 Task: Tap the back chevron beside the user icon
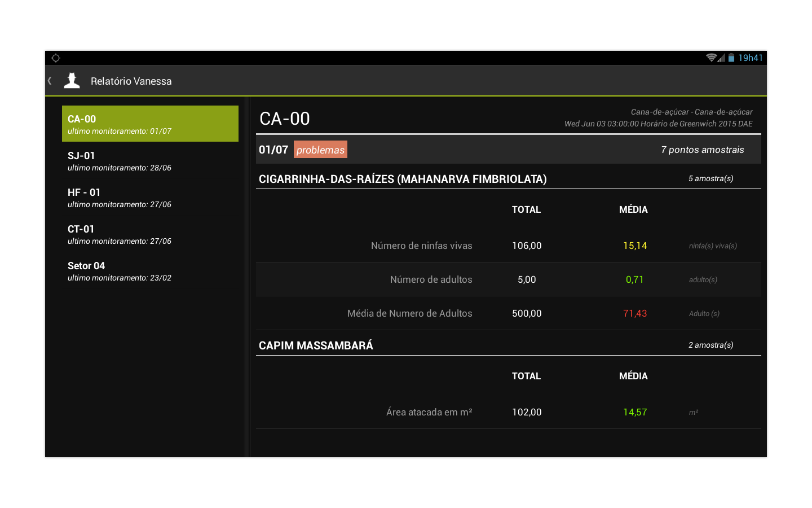pos(50,81)
